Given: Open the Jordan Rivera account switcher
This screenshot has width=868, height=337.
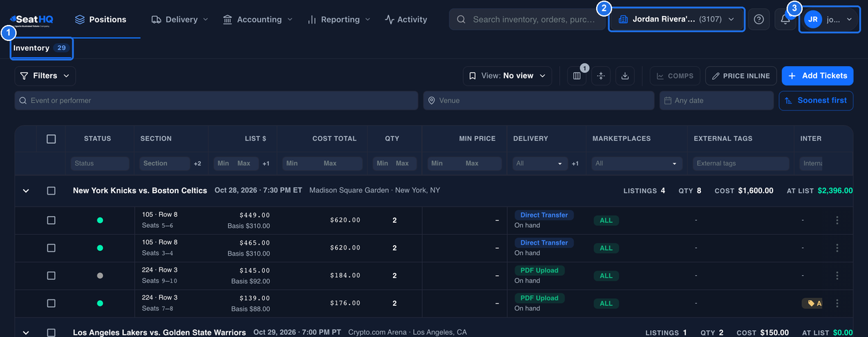Looking at the screenshot, I should 677,19.
